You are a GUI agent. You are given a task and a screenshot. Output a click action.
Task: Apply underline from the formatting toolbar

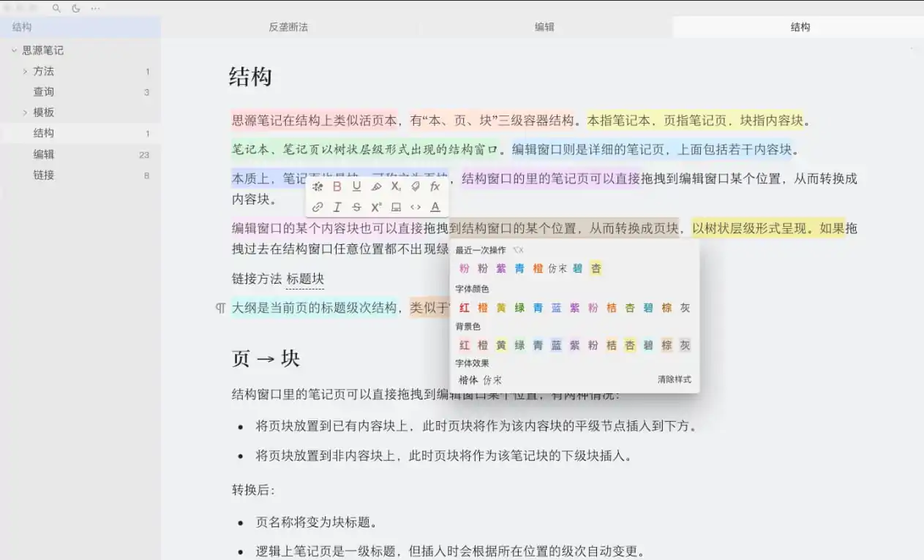356,186
